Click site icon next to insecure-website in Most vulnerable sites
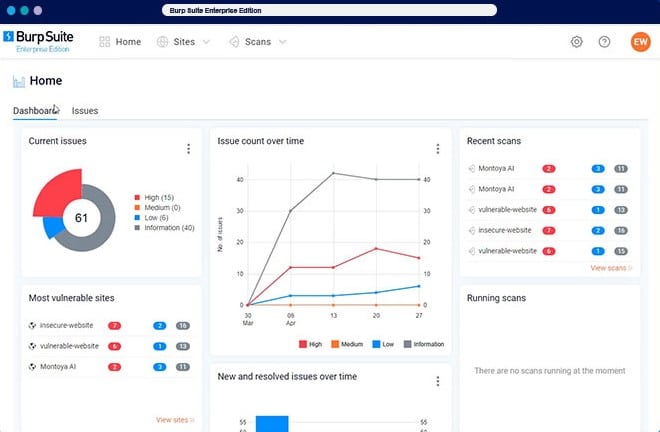The width and height of the screenshot is (660, 432). pos(32,325)
